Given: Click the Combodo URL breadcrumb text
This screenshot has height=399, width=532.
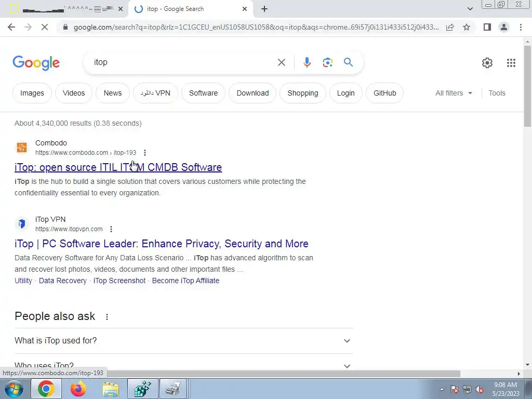Looking at the screenshot, I should (x=86, y=153).
